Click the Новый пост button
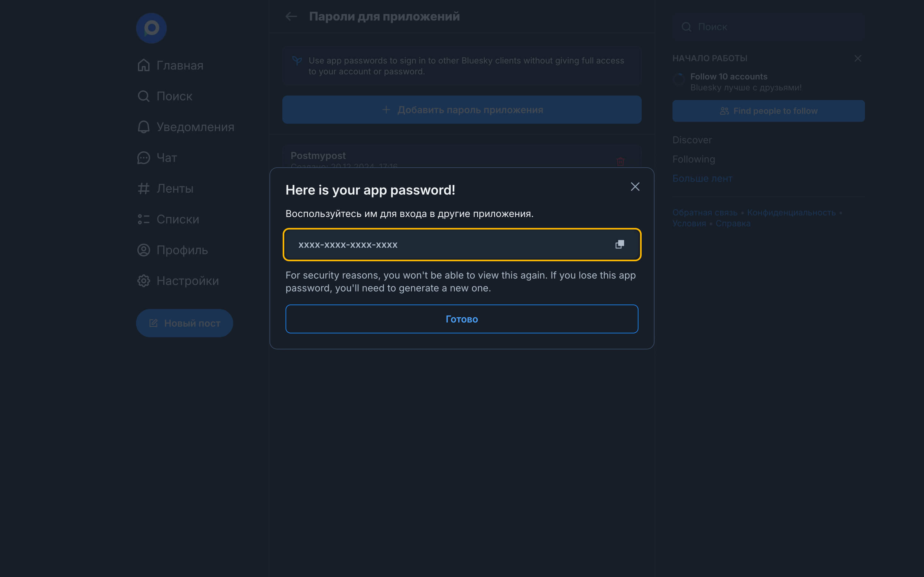 184,323
